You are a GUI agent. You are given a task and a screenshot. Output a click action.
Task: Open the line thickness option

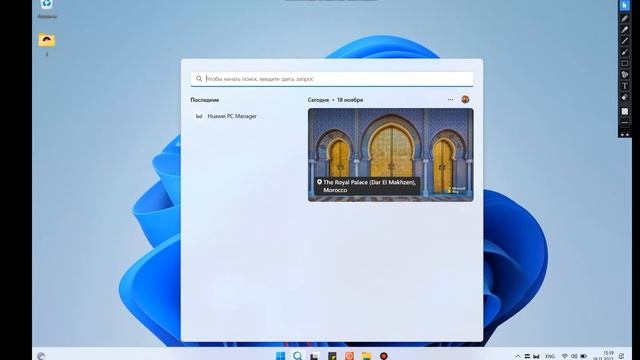(x=624, y=122)
